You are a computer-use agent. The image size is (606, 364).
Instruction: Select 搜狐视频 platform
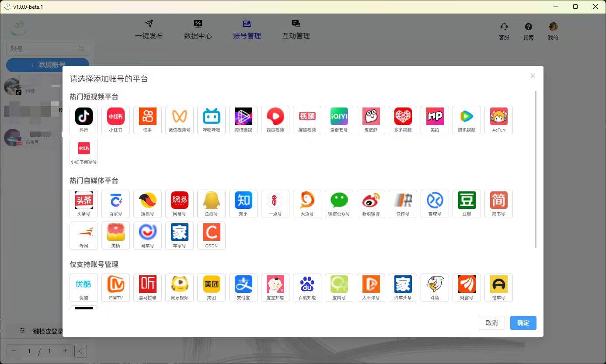pyautogui.click(x=307, y=120)
